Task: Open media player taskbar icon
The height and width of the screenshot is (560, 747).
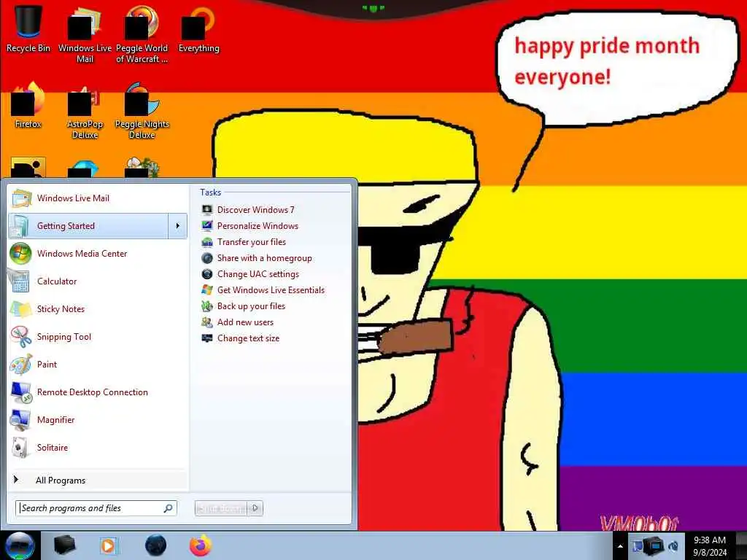Action: [108, 545]
